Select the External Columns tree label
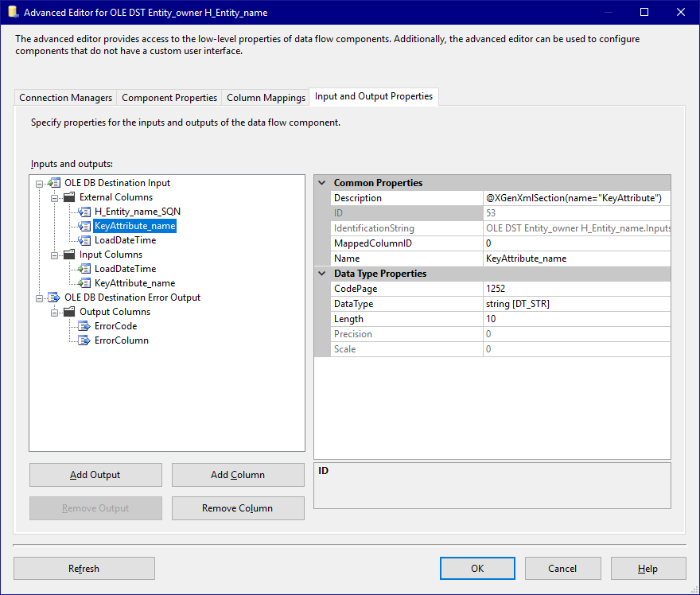 coord(116,197)
